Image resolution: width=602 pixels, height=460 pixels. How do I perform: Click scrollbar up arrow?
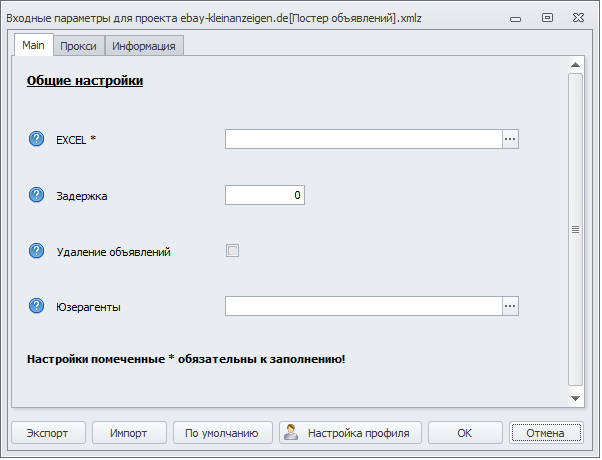tap(575, 65)
